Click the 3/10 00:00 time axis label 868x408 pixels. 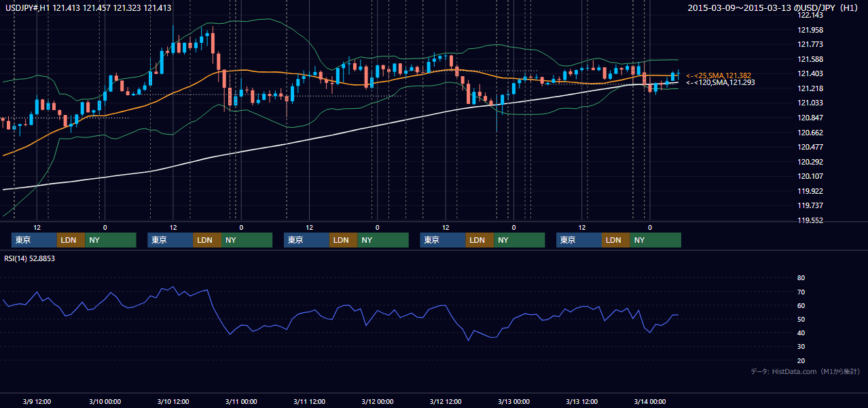click(x=105, y=401)
